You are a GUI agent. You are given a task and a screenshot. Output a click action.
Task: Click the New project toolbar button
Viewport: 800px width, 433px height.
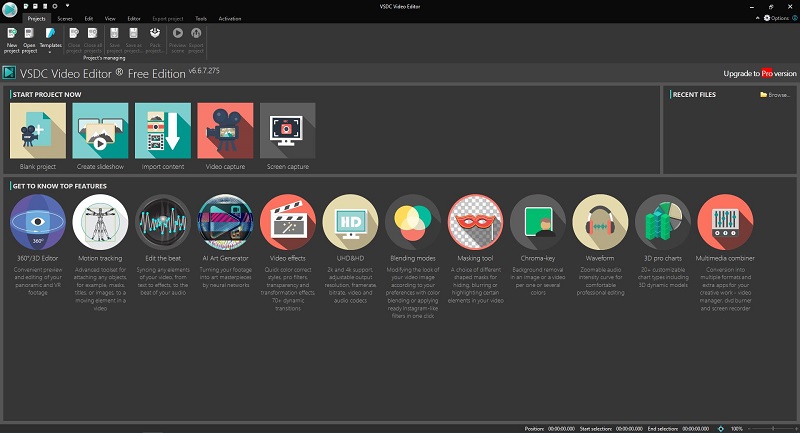(x=12, y=40)
